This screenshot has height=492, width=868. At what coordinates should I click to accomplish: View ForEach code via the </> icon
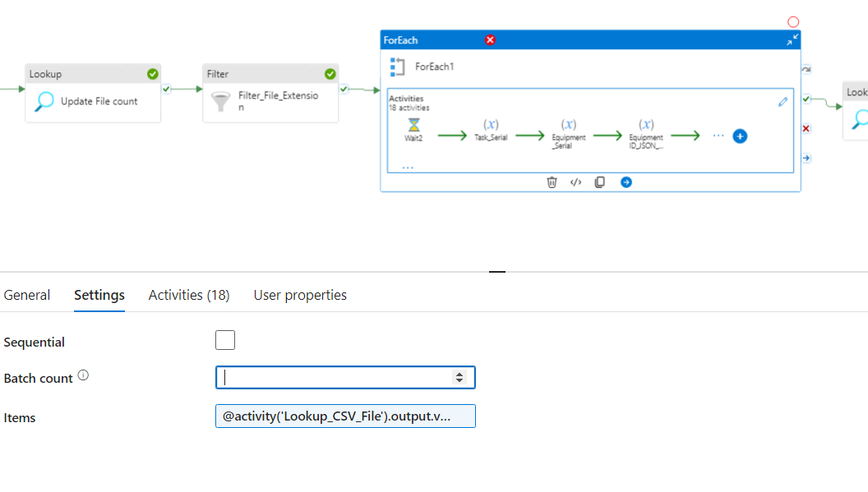pyautogui.click(x=575, y=182)
